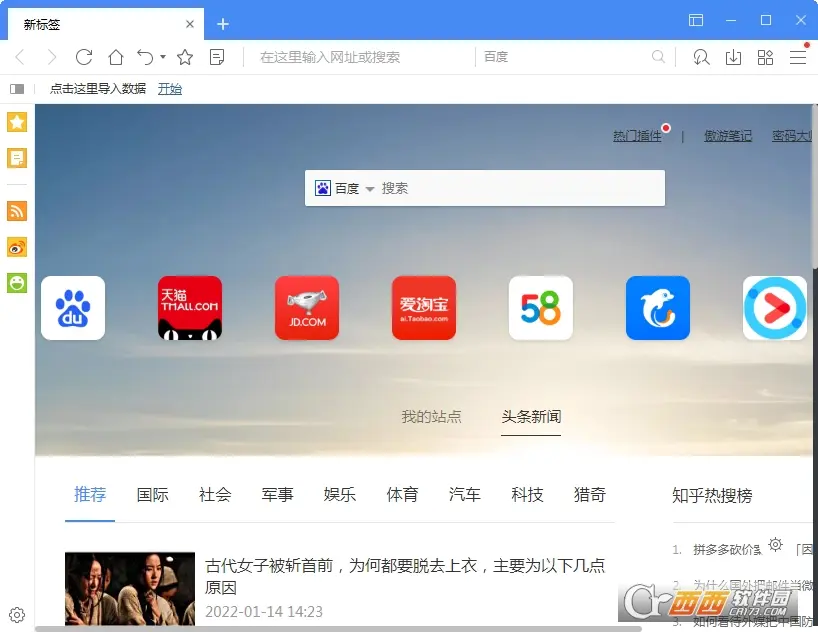
Task: Select the 体育 news category
Action: point(402,494)
